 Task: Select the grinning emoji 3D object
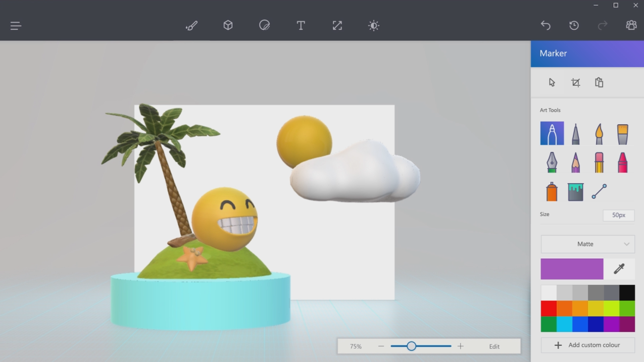pyautogui.click(x=225, y=220)
